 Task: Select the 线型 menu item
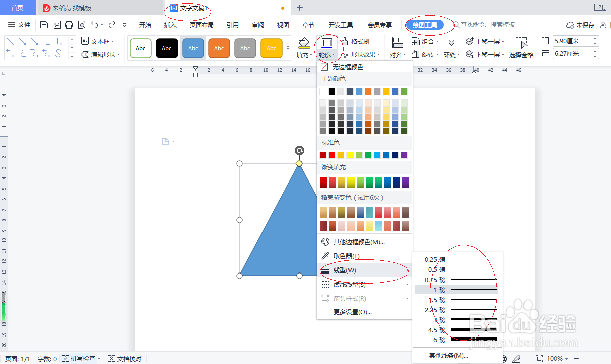tap(364, 270)
